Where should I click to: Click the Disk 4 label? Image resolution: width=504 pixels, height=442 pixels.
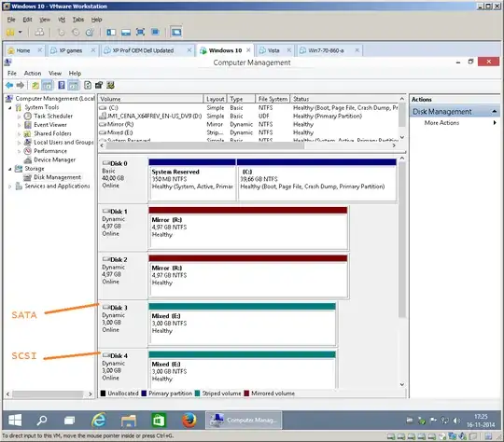point(119,356)
